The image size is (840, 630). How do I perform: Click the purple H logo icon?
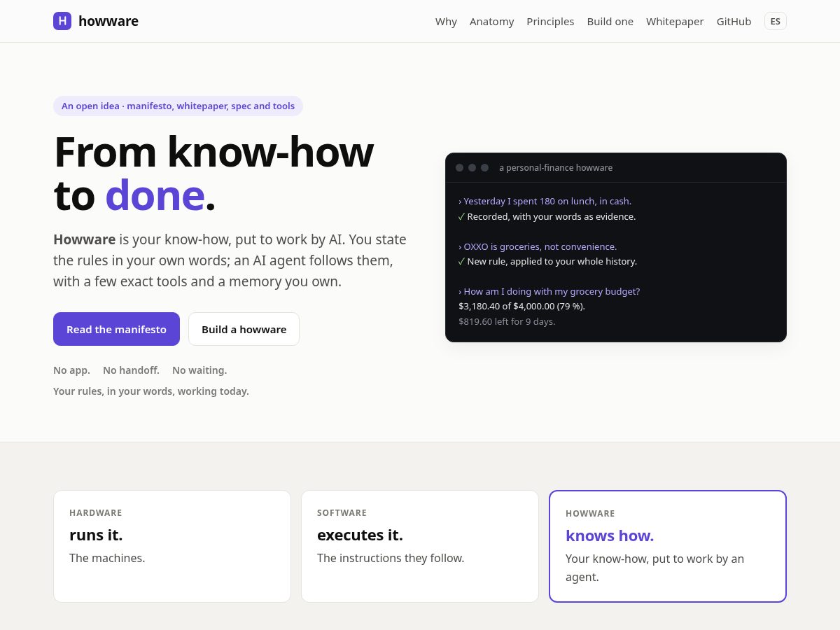[62, 21]
